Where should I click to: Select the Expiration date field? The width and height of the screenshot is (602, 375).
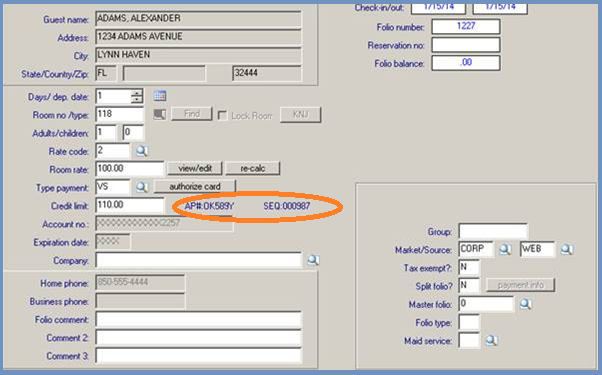(x=112, y=241)
